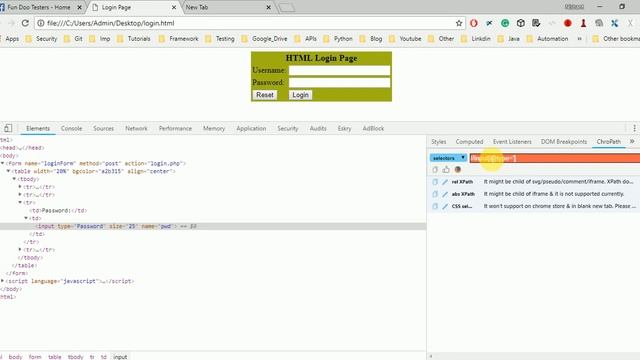Click the ChroPath thumbs-up icon
The width and height of the screenshot is (640, 360).
(x=446, y=169)
